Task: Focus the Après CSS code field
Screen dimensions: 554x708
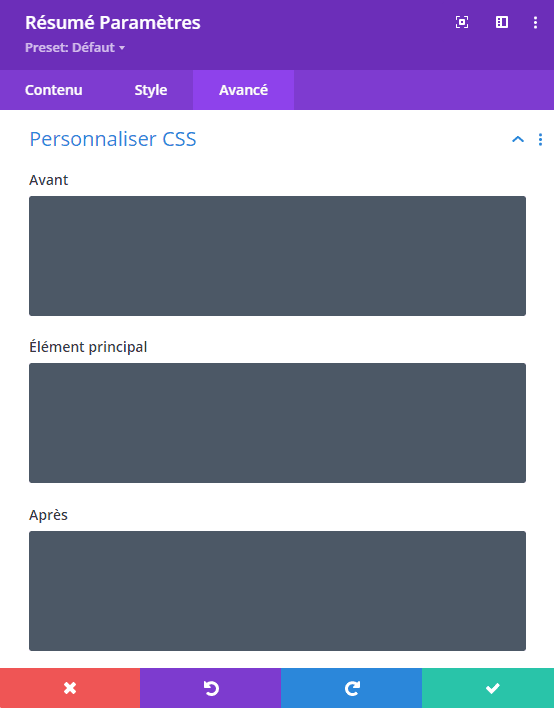Action: tap(277, 591)
